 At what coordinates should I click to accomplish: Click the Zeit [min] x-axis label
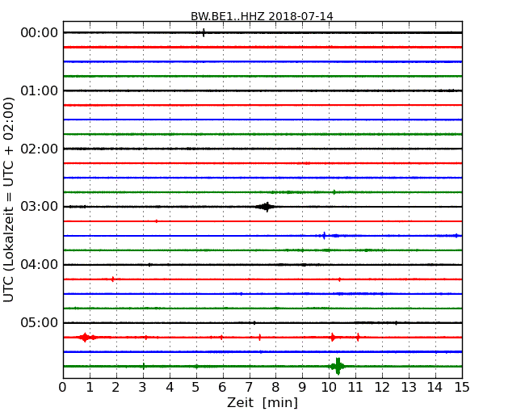click(x=262, y=402)
